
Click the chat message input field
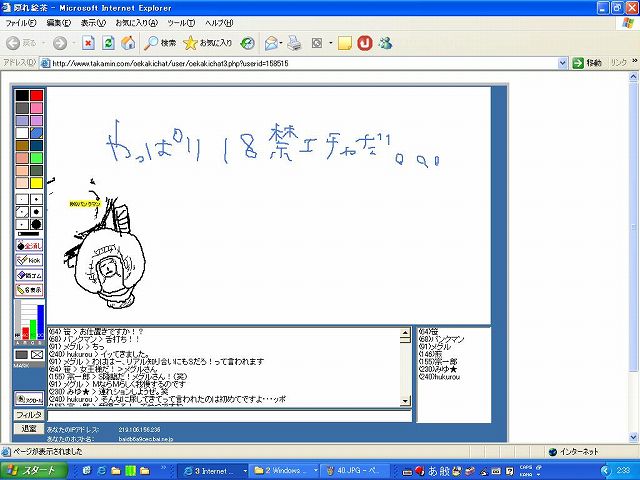(x=229, y=416)
